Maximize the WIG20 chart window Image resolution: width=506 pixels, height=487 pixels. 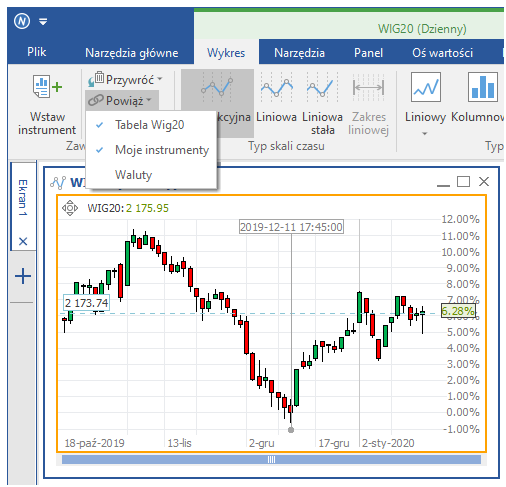(x=463, y=182)
